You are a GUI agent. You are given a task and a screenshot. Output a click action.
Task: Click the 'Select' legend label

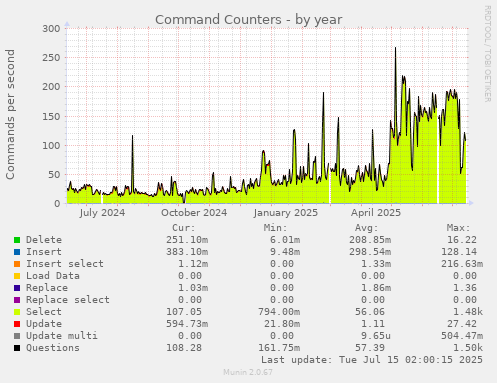[44, 312]
